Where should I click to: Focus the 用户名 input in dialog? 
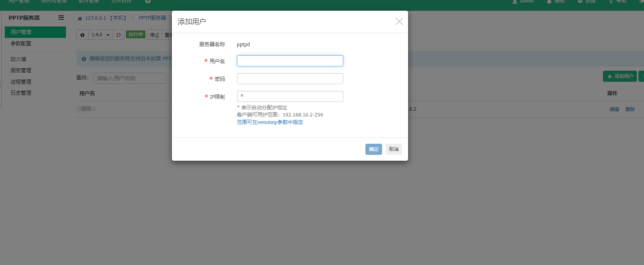click(x=290, y=61)
